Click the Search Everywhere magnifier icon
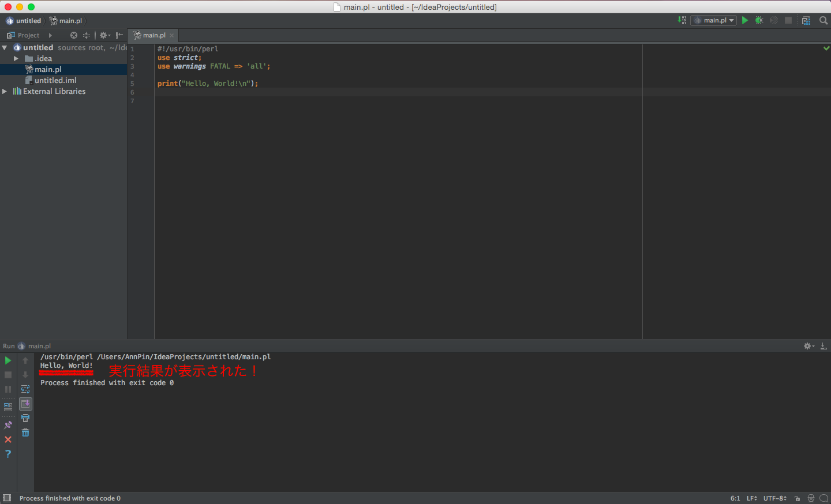831x504 pixels. tap(823, 20)
